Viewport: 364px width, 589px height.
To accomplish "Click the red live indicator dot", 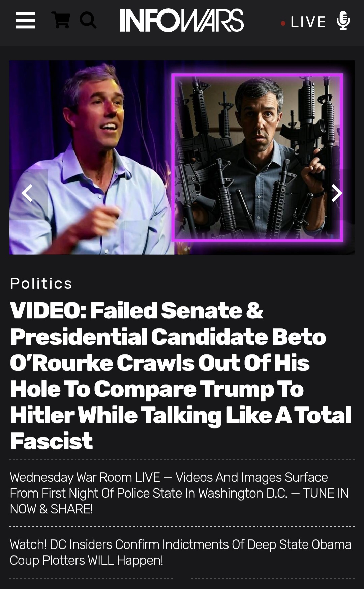I will click(283, 23).
